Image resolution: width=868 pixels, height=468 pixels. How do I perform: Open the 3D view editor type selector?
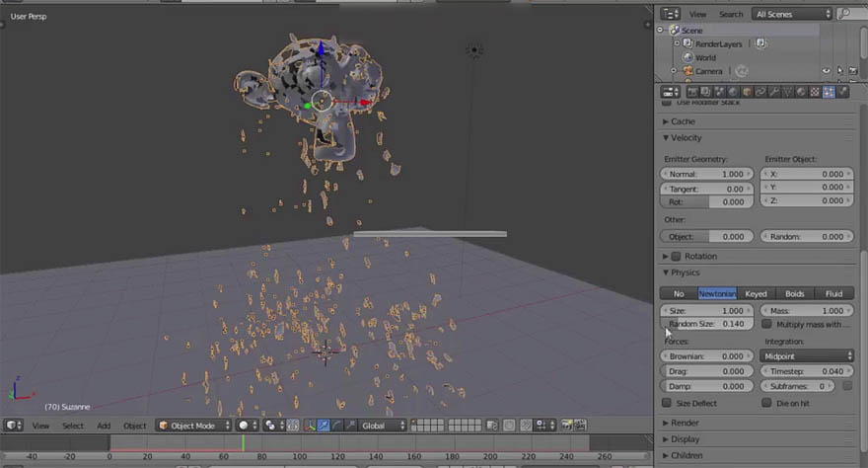13,426
